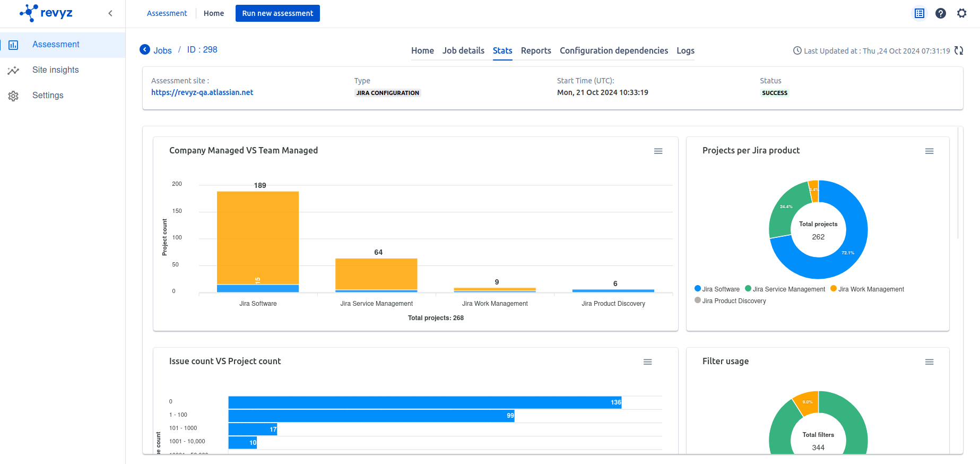The height and width of the screenshot is (464, 980).
Task: Click the Assessment sidebar chart icon
Action: point(14,45)
